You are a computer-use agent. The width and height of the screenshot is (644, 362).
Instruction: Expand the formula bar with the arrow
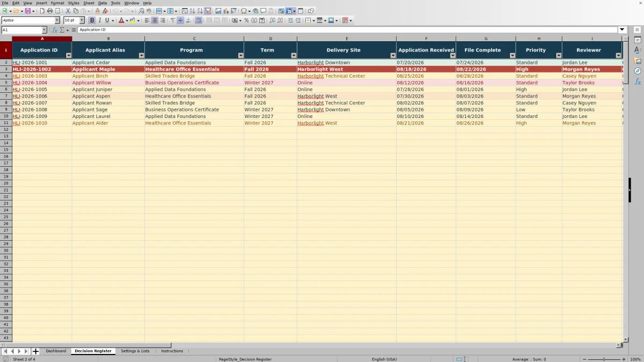tap(623, 30)
